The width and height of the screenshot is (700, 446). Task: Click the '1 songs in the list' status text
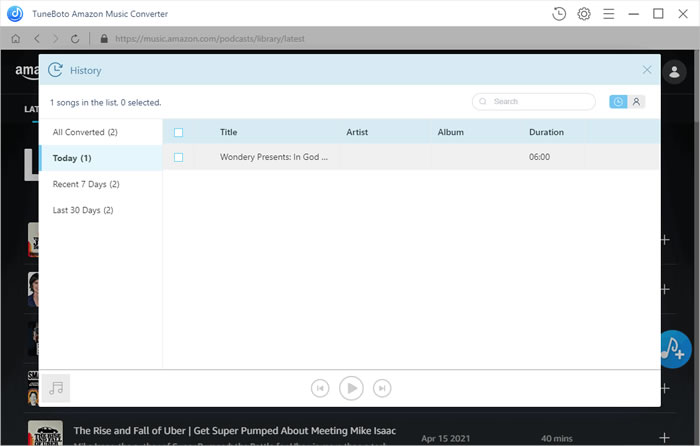(105, 102)
